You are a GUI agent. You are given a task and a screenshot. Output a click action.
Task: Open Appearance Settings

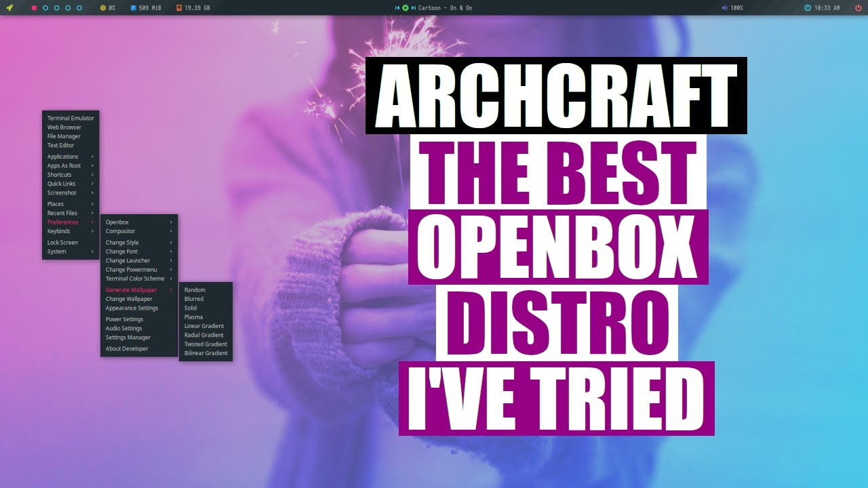(x=139, y=308)
